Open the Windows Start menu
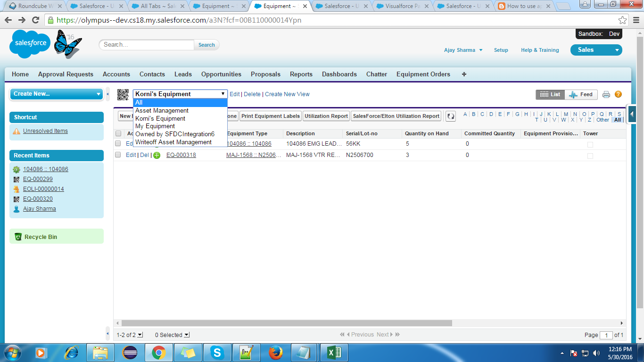The width and height of the screenshot is (644, 362). click(x=13, y=353)
